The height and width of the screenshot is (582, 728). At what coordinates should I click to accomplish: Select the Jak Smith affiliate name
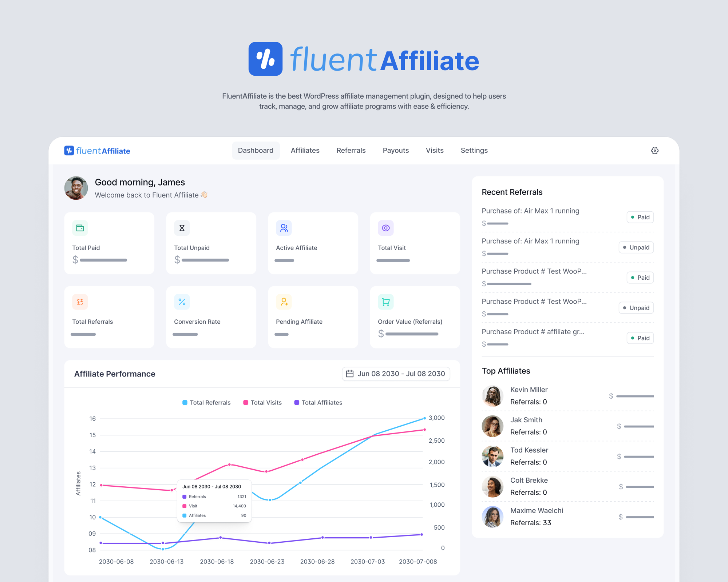526,420
